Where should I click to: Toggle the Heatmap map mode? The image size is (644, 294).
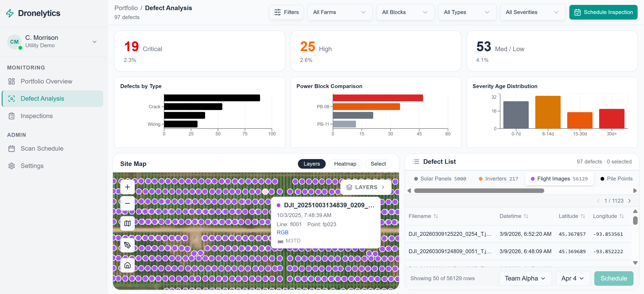pos(345,164)
